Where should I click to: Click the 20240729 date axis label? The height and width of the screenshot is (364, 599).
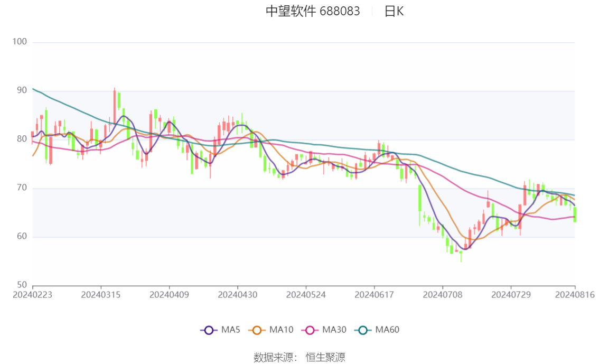(511, 295)
